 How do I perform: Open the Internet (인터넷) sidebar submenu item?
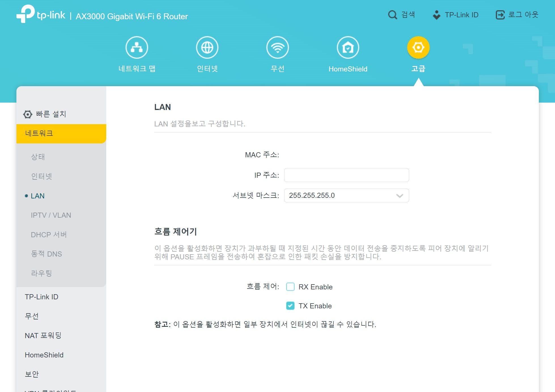(x=41, y=176)
